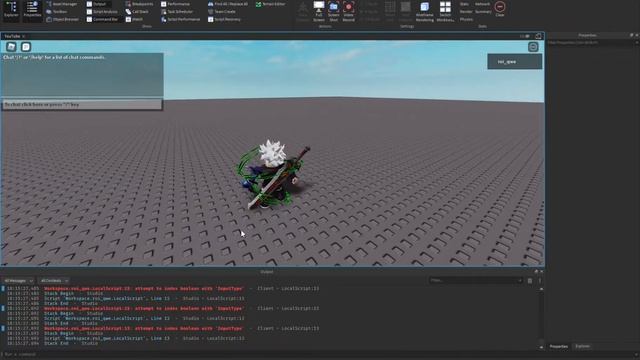
Task: Open the Script Recovery window
Action: (224, 19)
